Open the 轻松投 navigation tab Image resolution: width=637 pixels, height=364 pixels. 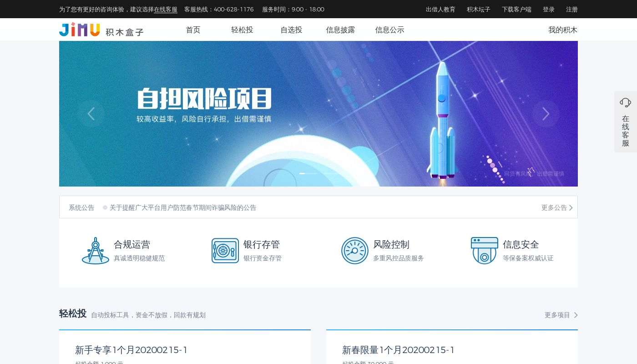242,30
